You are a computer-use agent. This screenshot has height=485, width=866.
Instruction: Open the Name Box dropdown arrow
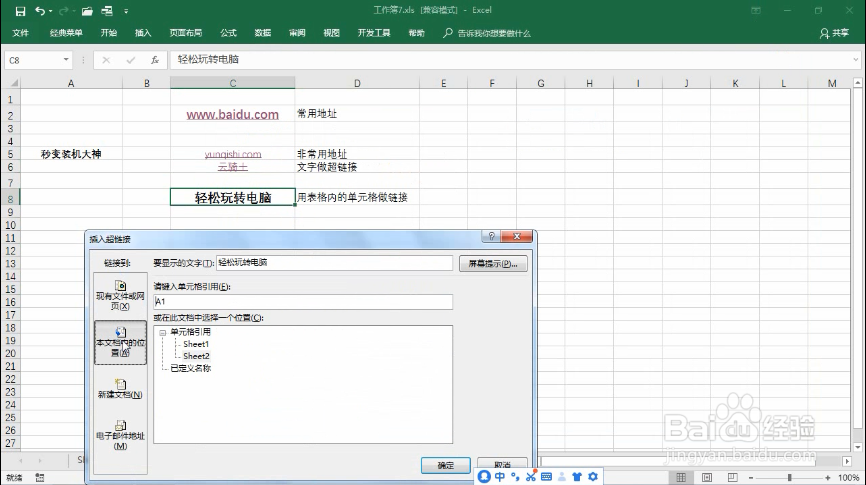66,60
